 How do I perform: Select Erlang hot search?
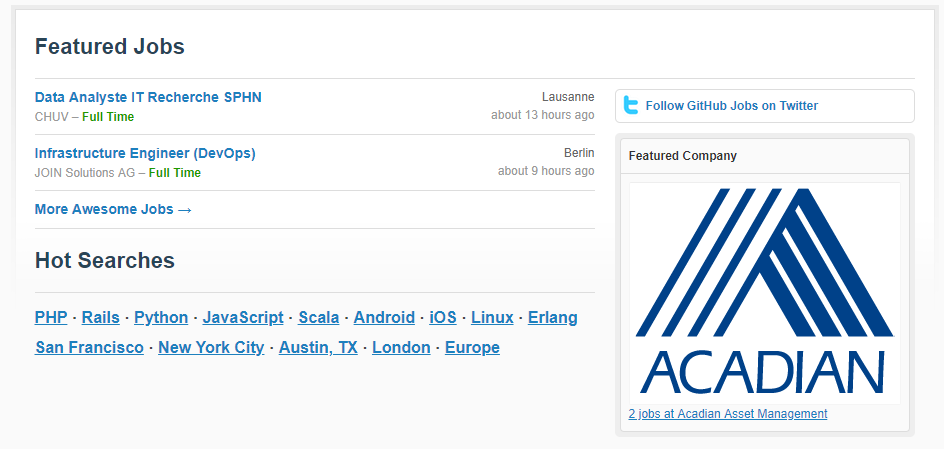pyautogui.click(x=553, y=318)
